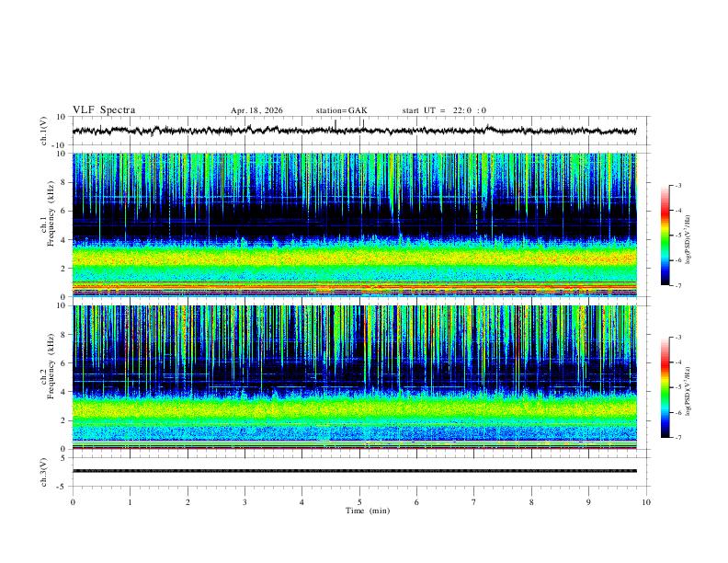The image size is (728, 563).
Task: Click time axis tick label '3'
Action: [x=245, y=502]
